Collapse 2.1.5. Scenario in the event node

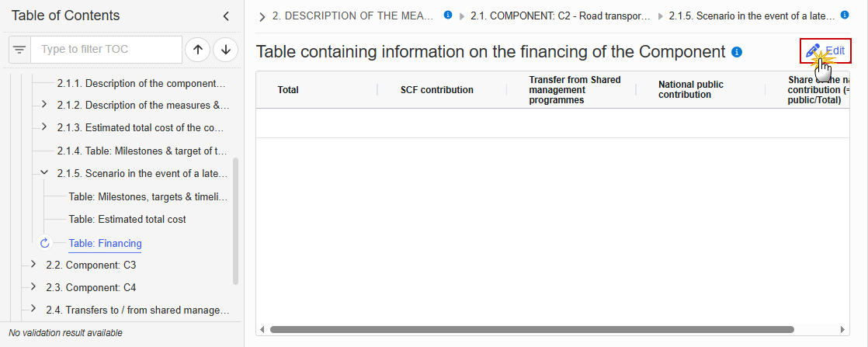click(44, 172)
